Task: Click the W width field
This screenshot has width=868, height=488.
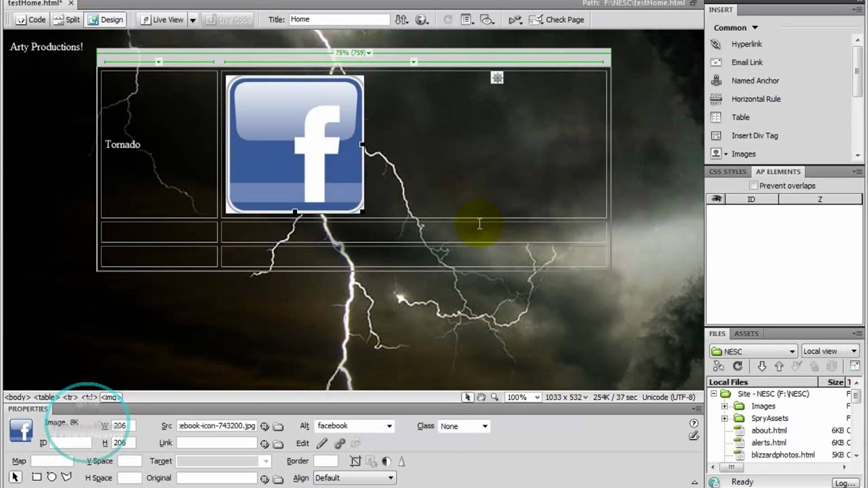Action: (x=123, y=426)
